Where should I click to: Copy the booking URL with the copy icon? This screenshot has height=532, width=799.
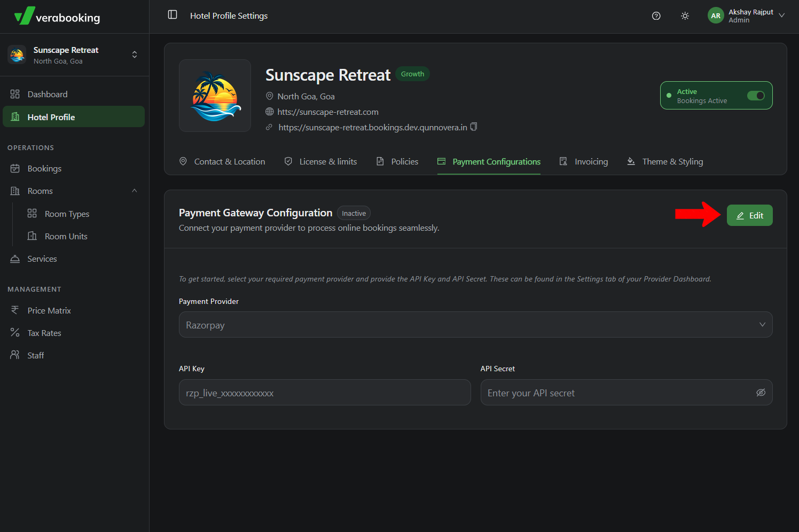[x=474, y=127]
